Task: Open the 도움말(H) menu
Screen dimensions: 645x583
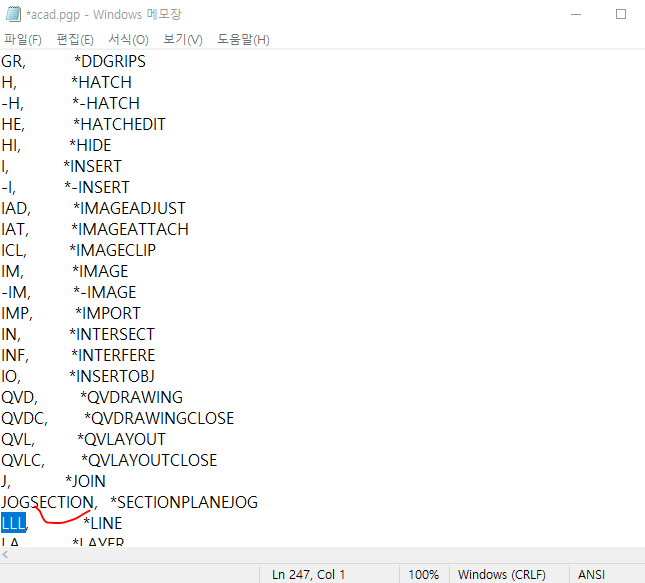Action: 243,39
